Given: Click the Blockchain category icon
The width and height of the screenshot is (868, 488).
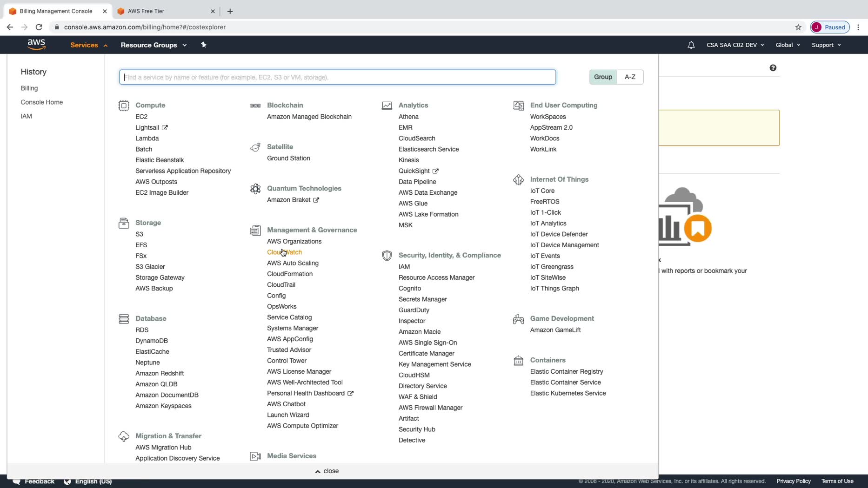Looking at the screenshot, I should click(x=255, y=106).
